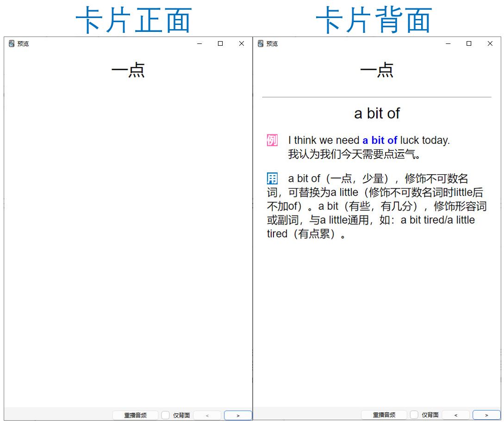Go to next card in right preview window
Viewport: 504px width, 423px height.
coord(486,415)
